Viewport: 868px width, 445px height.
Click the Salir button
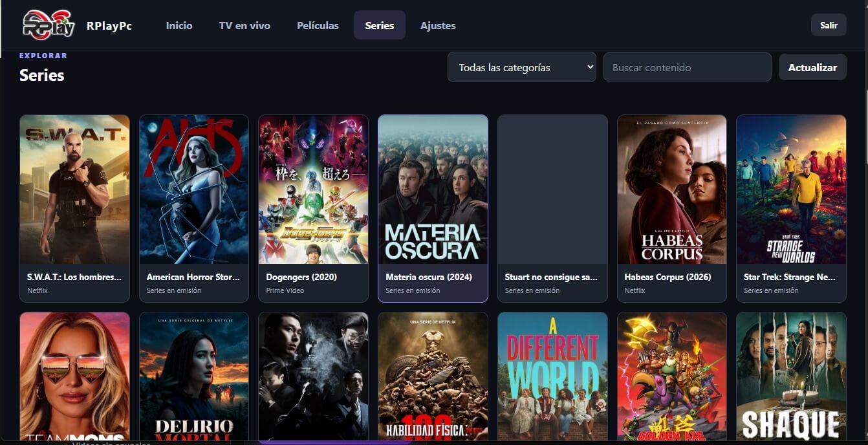click(x=829, y=25)
